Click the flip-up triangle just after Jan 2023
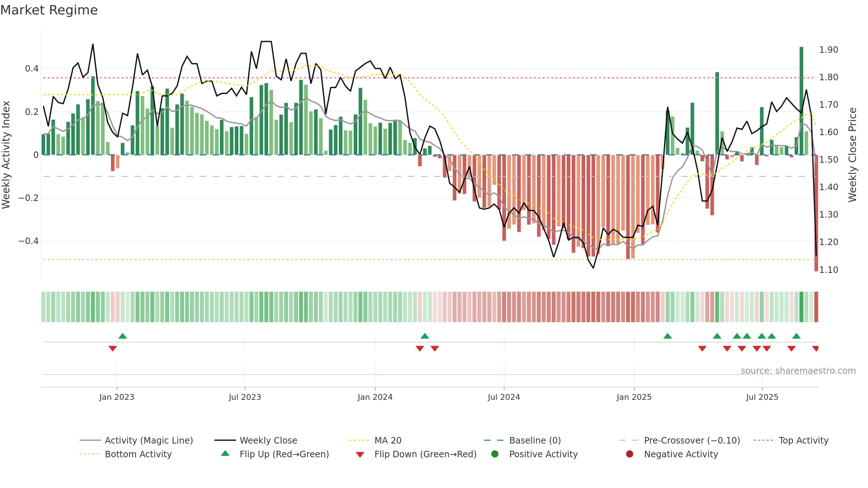This screenshot has width=868, height=488. coord(123,336)
